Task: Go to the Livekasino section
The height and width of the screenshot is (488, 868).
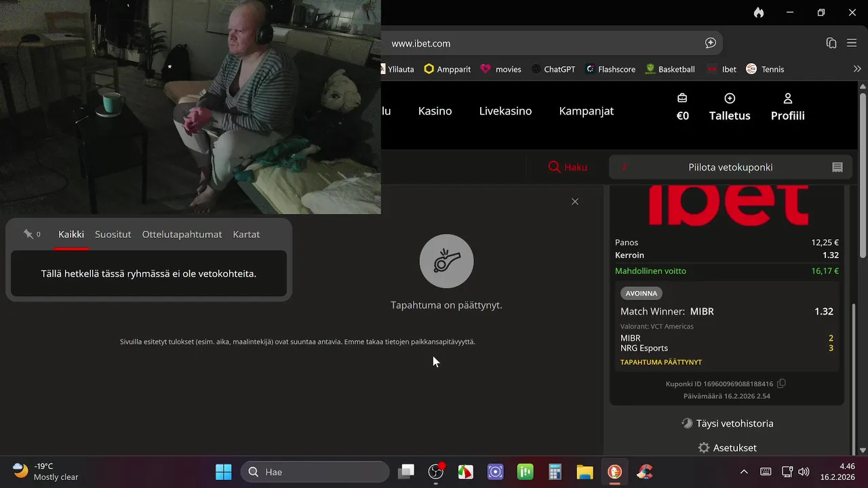Action: tap(505, 111)
